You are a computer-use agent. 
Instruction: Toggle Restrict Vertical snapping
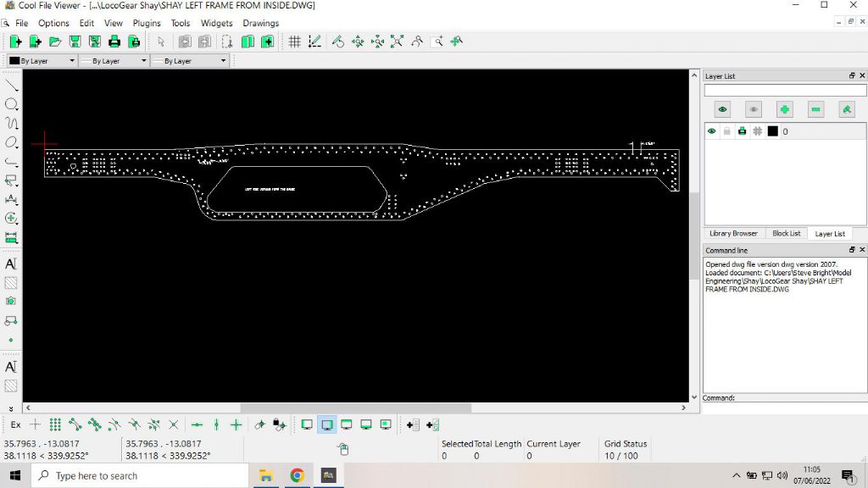(216, 425)
